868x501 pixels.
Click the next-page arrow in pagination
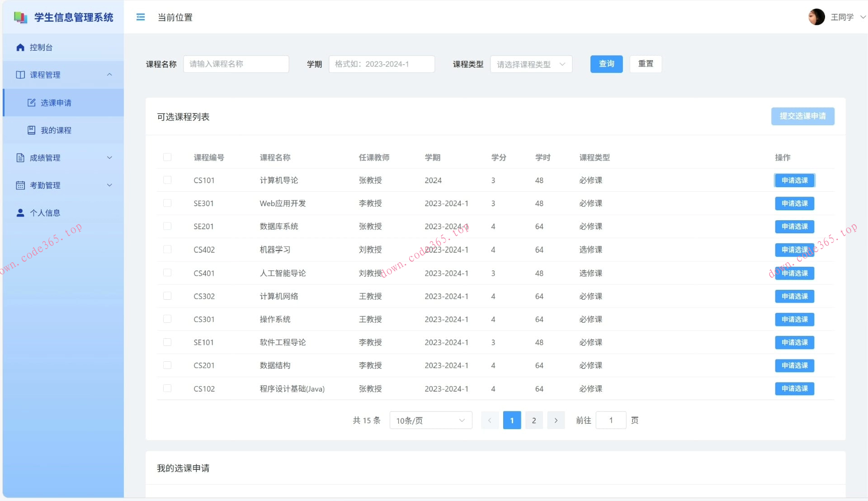coord(556,420)
